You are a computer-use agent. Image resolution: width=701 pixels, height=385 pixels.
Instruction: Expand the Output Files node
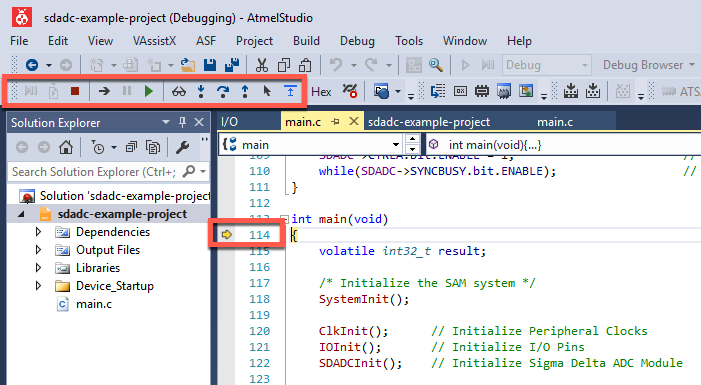pyautogui.click(x=38, y=250)
